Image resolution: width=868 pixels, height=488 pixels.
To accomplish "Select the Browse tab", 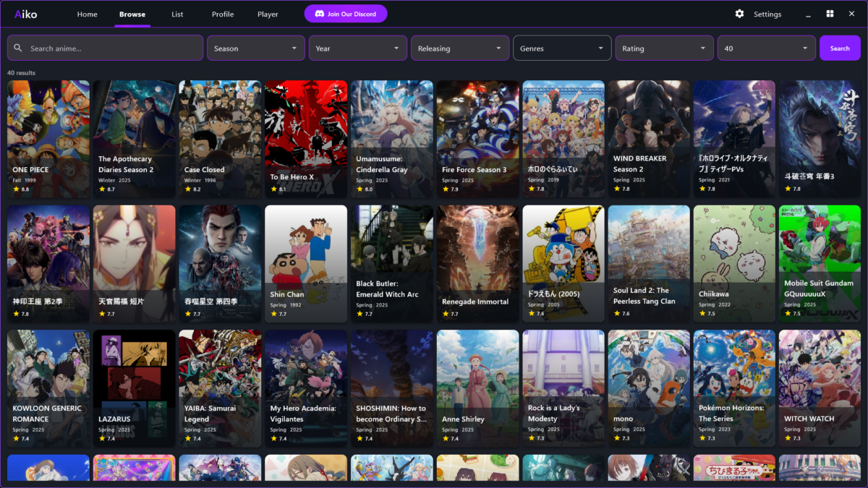I will pos(132,14).
